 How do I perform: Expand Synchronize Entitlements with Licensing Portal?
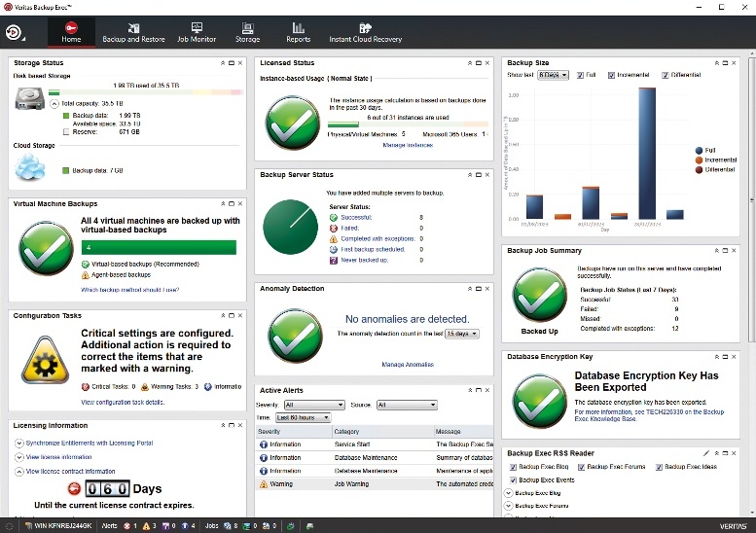pos(18,444)
